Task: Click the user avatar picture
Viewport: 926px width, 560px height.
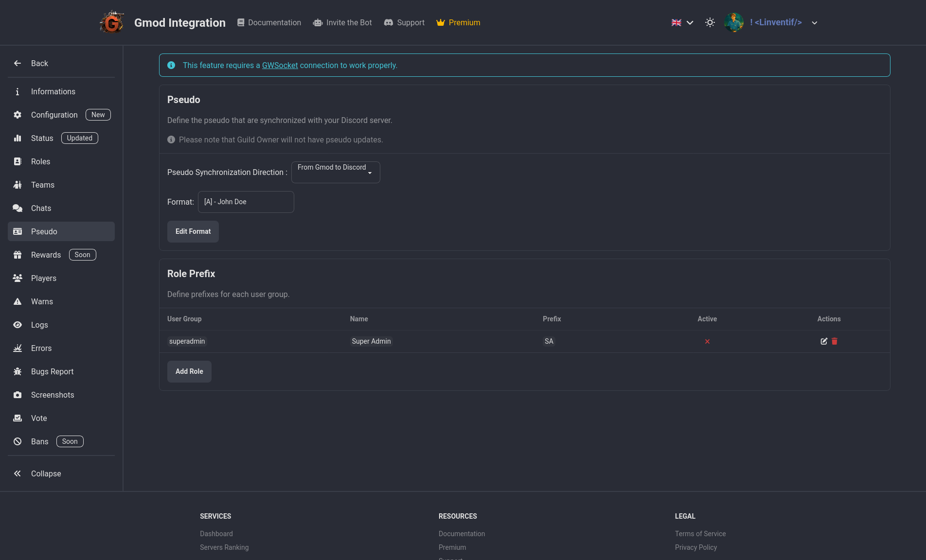Action: click(733, 22)
